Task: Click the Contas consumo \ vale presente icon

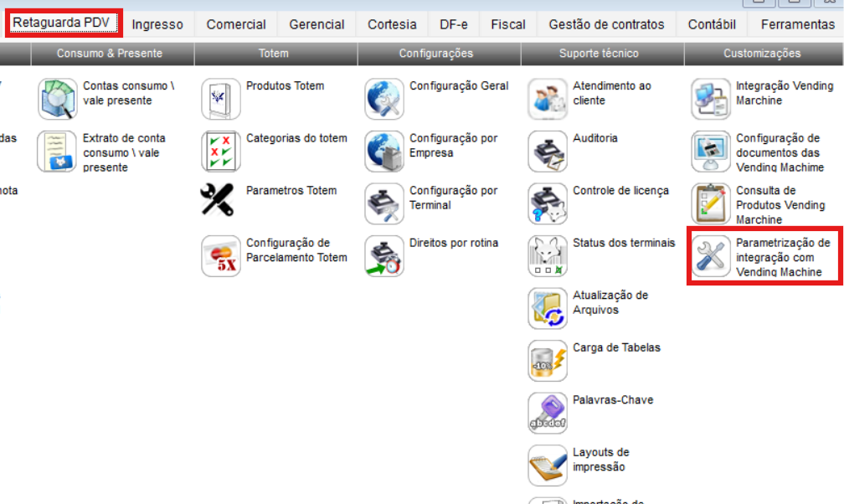Action: (57, 99)
